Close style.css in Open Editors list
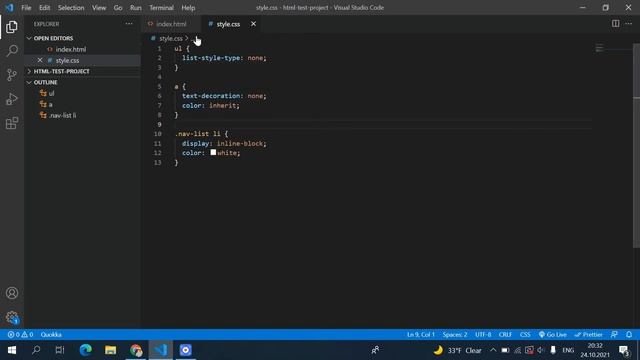The image size is (640, 360). (40, 60)
